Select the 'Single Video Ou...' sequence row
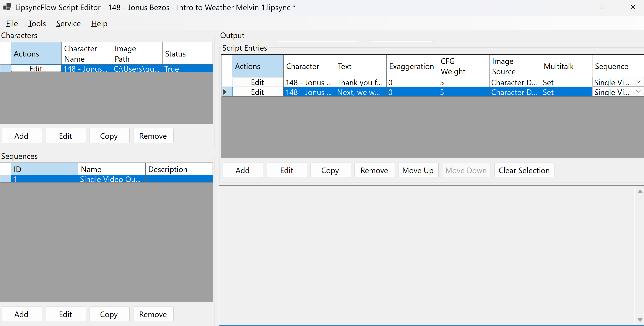Image resolution: width=644 pixels, height=326 pixels. coord(110,179)
